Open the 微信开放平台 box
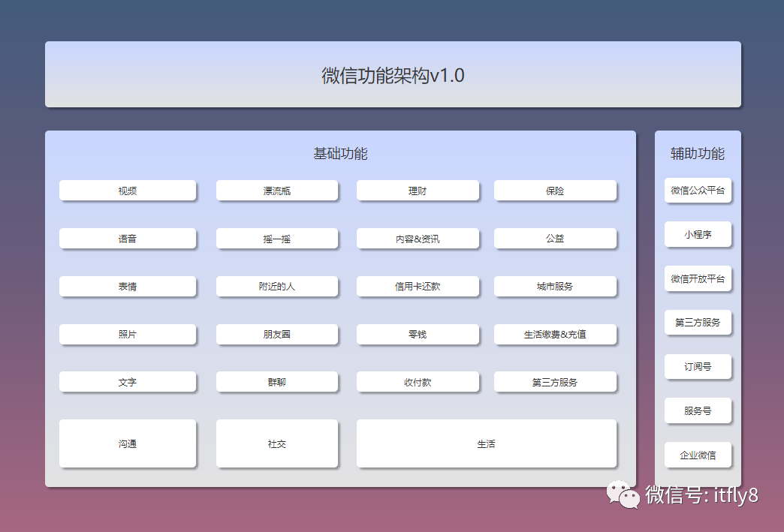784x532 pixels. (x=698, y=278)
